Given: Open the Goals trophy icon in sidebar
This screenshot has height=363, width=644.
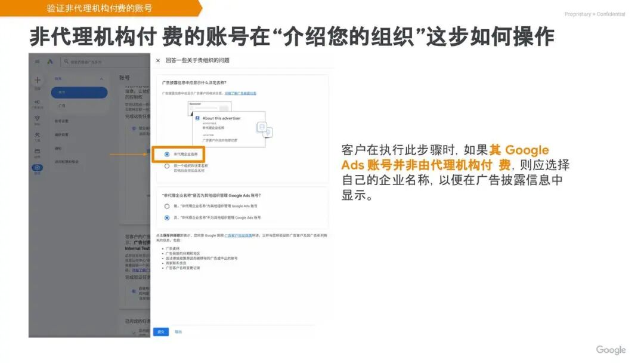Looking at the screenshot, I should [38, 118].
